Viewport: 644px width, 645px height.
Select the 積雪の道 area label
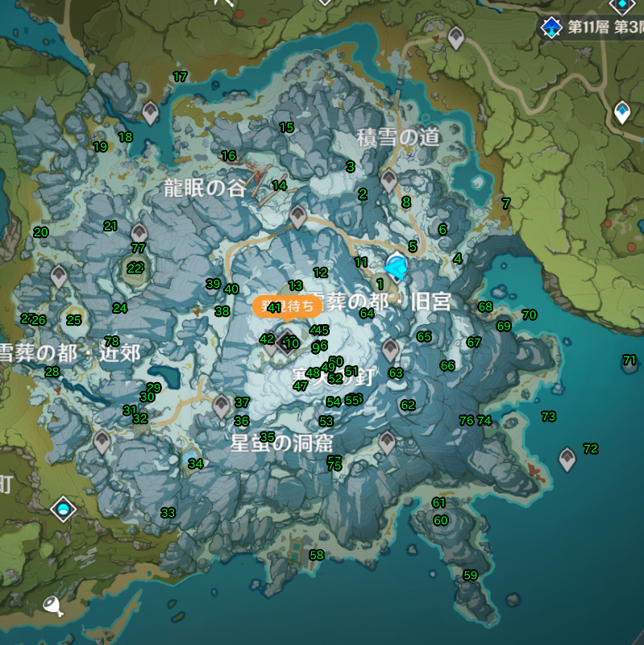pos(399,137)
